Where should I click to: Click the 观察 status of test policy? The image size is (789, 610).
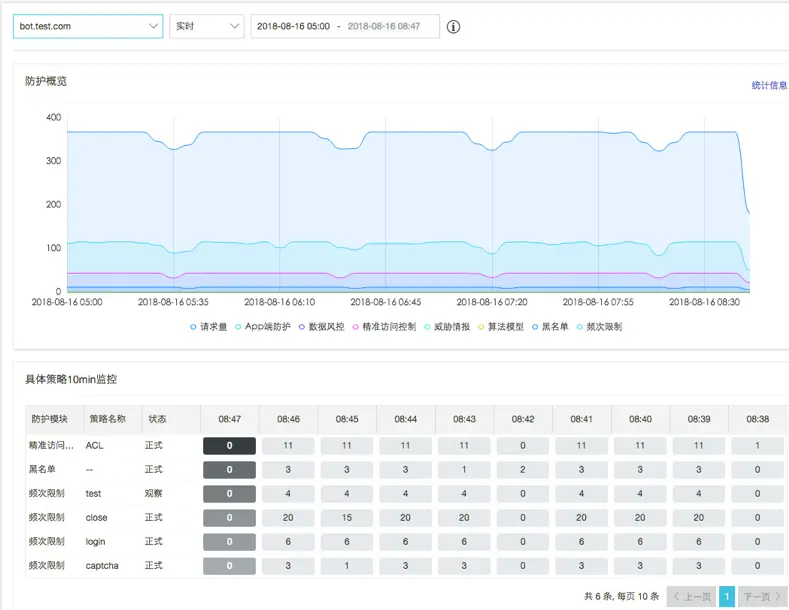[153, 493]
